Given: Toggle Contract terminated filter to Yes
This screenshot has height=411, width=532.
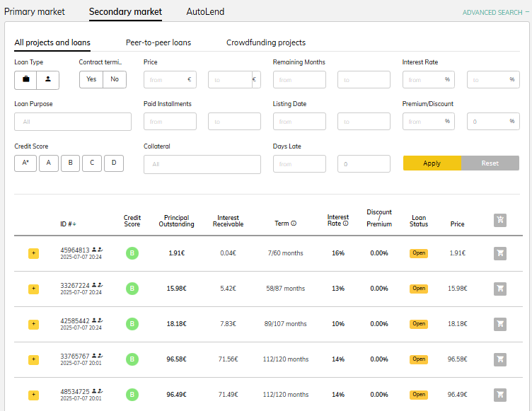Looking at the screenshot, I should (x=91, y=79).
